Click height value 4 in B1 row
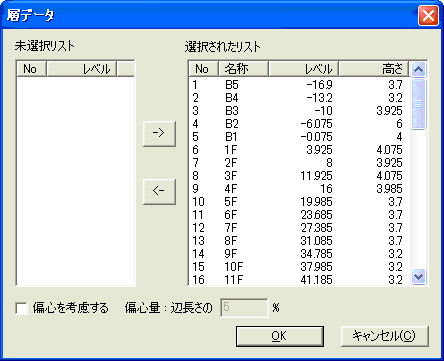Image resolution: width=444 pixels, height=361 pixels. pos(399,137)
